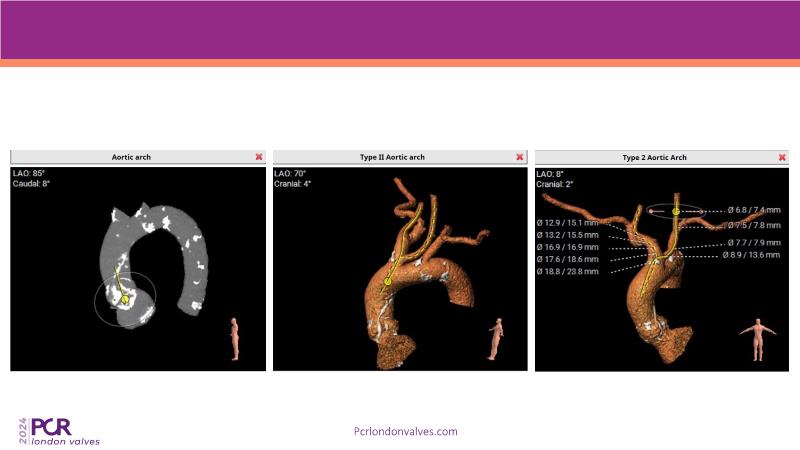Open the Pcrlondonvalves.com link
This screenshot has width=800, height=450.
point(406,431)
